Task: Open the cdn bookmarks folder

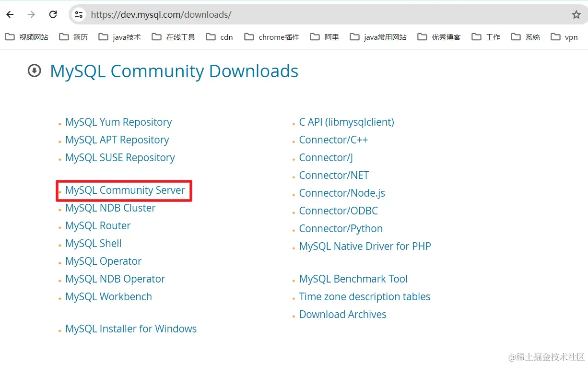Action: point(219,37)
